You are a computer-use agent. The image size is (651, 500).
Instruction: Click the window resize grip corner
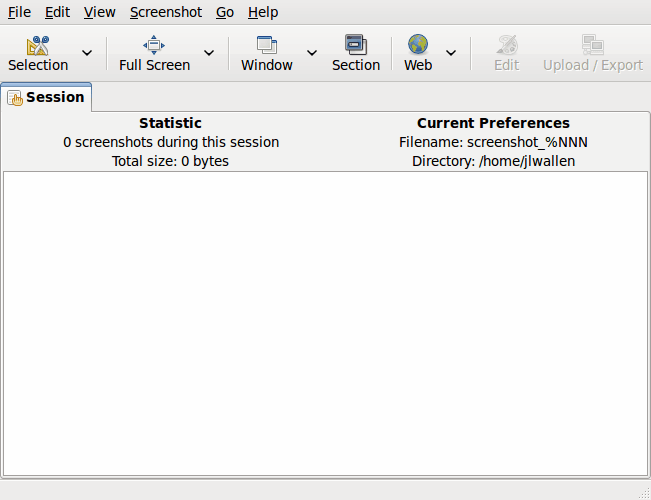tap(643, 492)
